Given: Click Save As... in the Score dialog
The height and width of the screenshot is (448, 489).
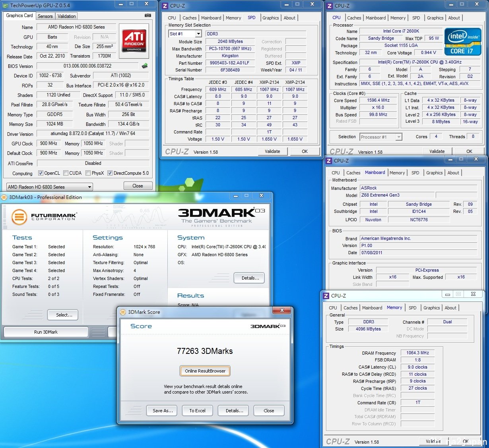Looking at the screenshot, I should [163, 411].
